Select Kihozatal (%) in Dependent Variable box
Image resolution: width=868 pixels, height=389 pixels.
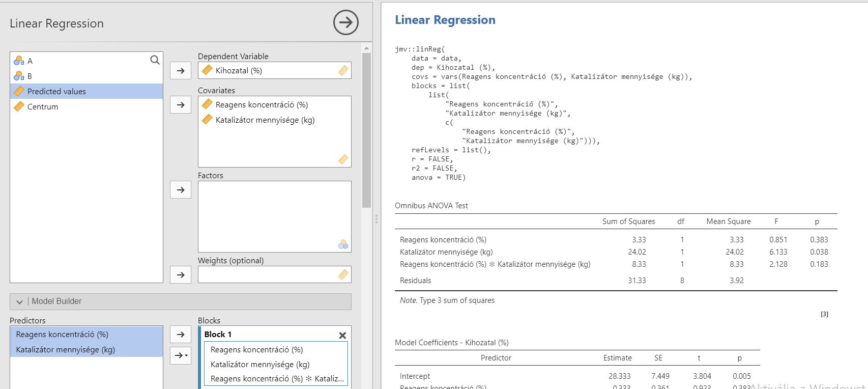point(239,71)
